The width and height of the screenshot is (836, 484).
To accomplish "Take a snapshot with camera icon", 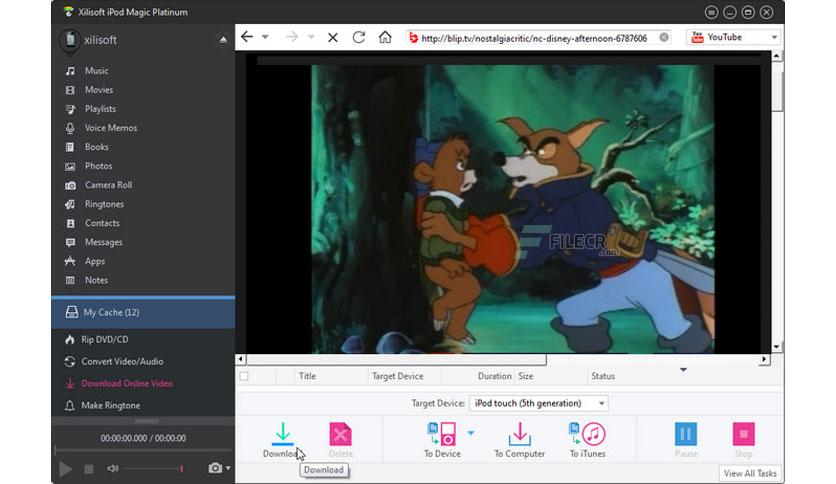I will [215, 468].
